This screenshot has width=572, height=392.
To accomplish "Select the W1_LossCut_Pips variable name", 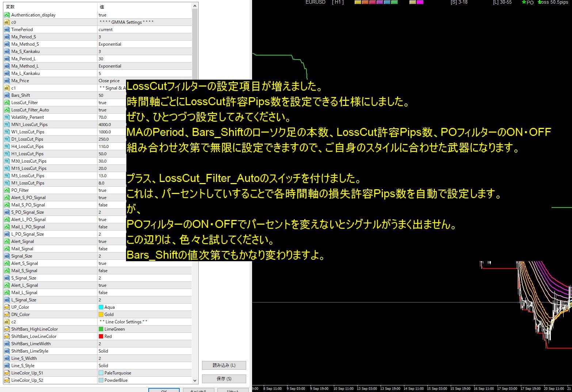I will click(x=28, y=132).
